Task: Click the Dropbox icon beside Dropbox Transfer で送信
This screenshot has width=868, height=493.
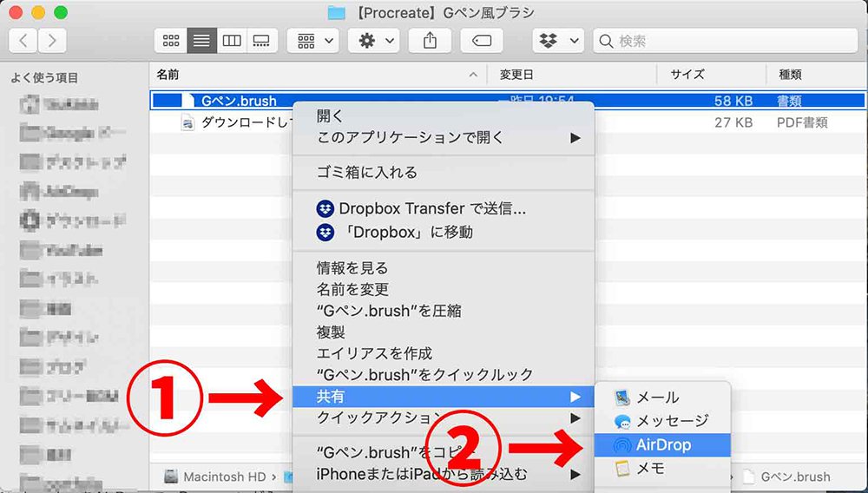Action: (x=325, y=208)
